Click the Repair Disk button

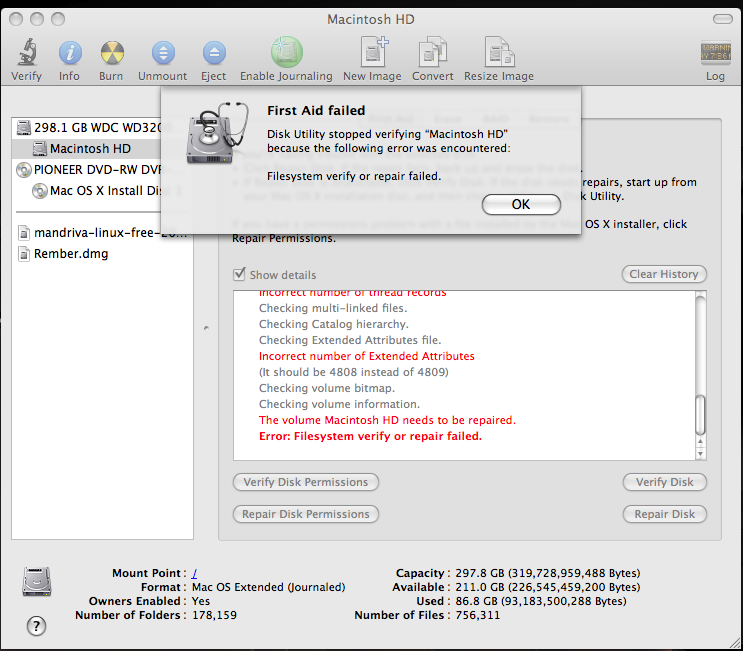[x=664, y=514]
